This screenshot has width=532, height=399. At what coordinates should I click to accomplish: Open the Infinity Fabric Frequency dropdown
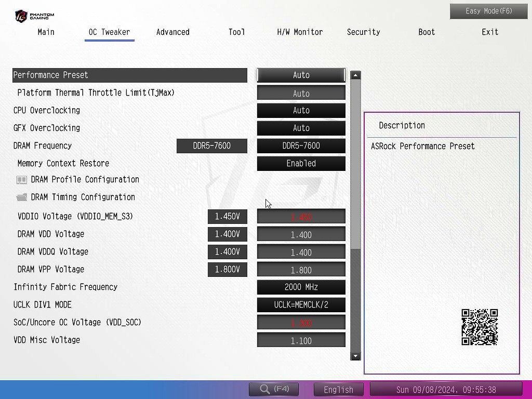(x=301, y=287)
